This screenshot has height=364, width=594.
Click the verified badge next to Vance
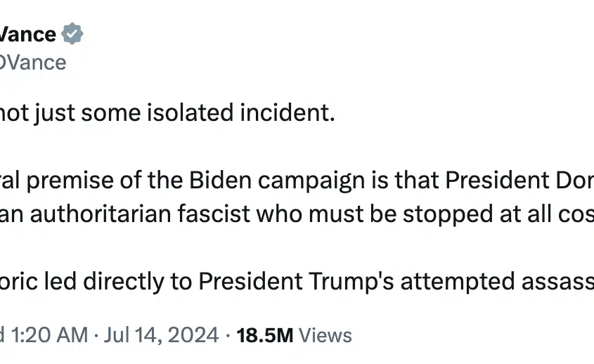click(x=72, y=34)
